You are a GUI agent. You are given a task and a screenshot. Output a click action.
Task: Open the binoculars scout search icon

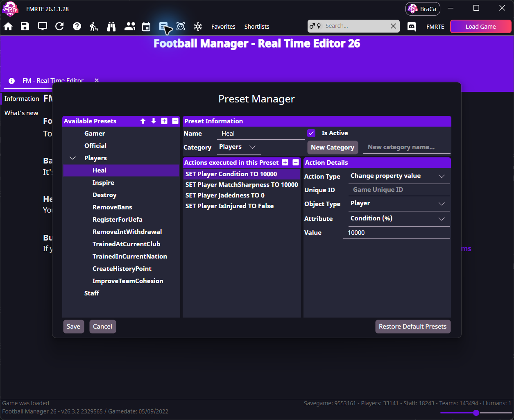click(x=111, y=27)
